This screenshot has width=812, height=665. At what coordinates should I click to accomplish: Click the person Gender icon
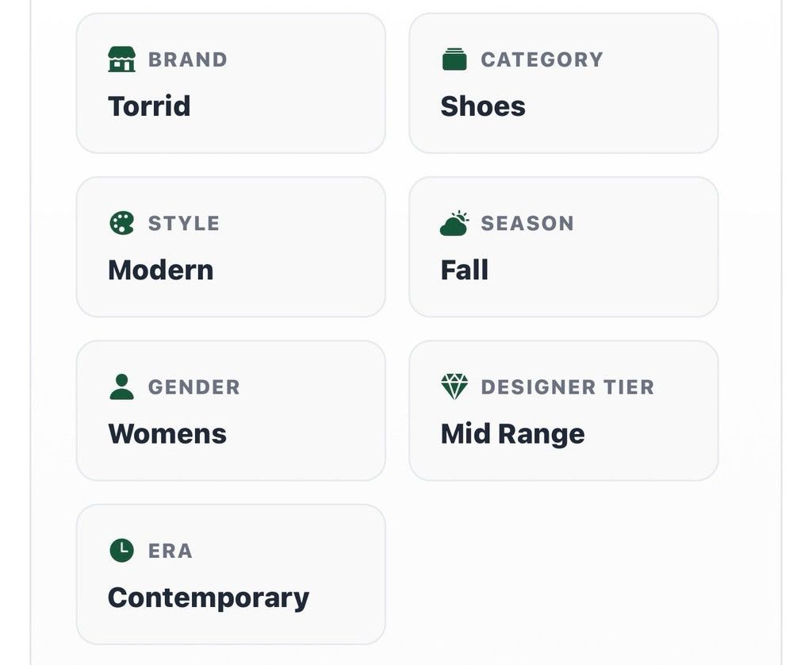tap(121, 386)
